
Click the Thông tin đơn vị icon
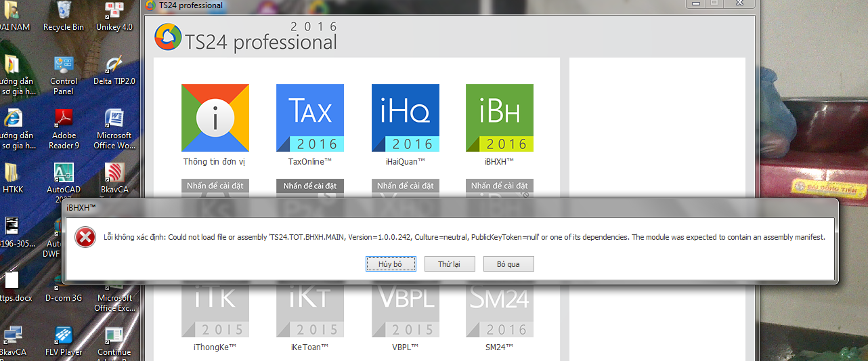(215, 118)
